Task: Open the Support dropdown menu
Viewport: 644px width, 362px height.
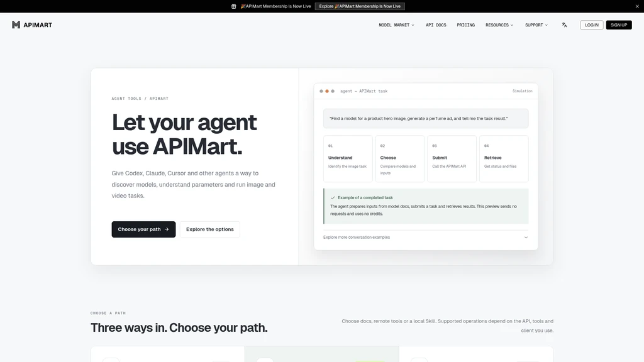Action: 536,25
